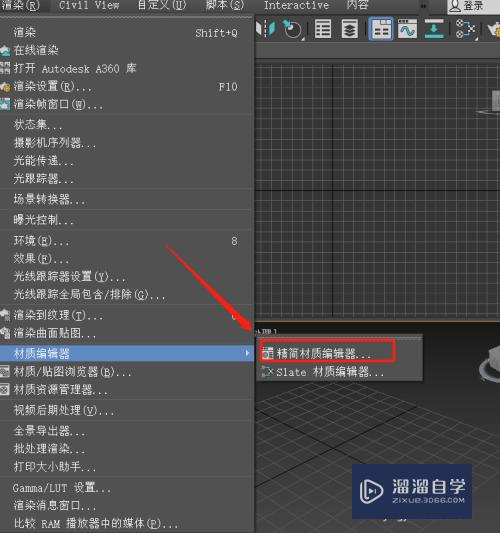Select 渲染到纹理(T)... entry

[126, 315]
